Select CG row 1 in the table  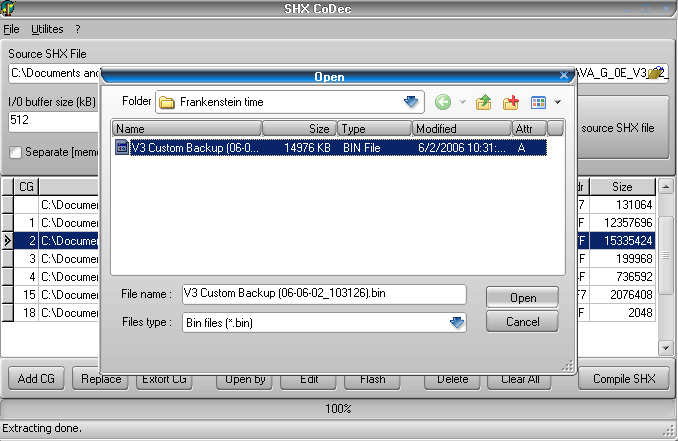click(56, 223)
